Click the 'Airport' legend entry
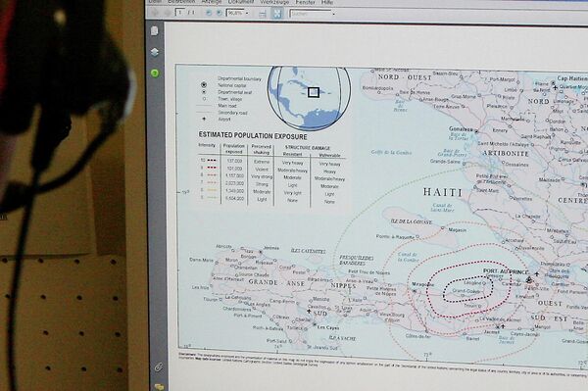 point(224,120)
